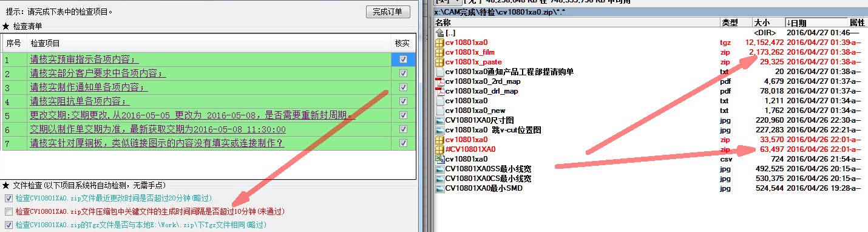Open the 请核实阻抗单各项内容 link

tap(80, 101)
